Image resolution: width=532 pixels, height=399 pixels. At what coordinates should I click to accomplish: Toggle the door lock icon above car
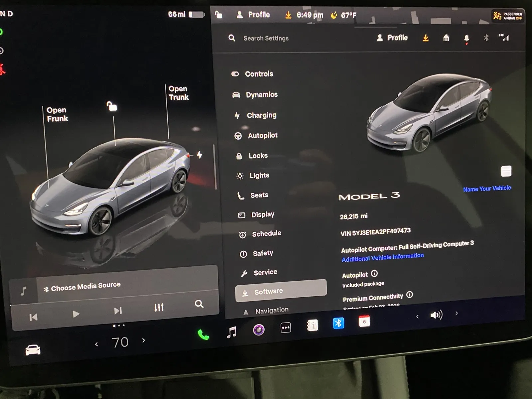click(x=112, y=106)
